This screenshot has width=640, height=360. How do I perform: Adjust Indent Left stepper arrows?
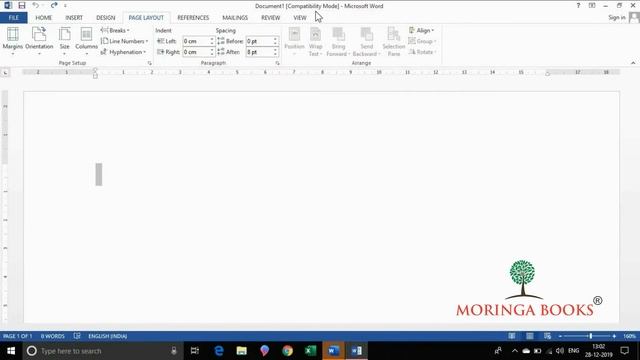(212, 41)
